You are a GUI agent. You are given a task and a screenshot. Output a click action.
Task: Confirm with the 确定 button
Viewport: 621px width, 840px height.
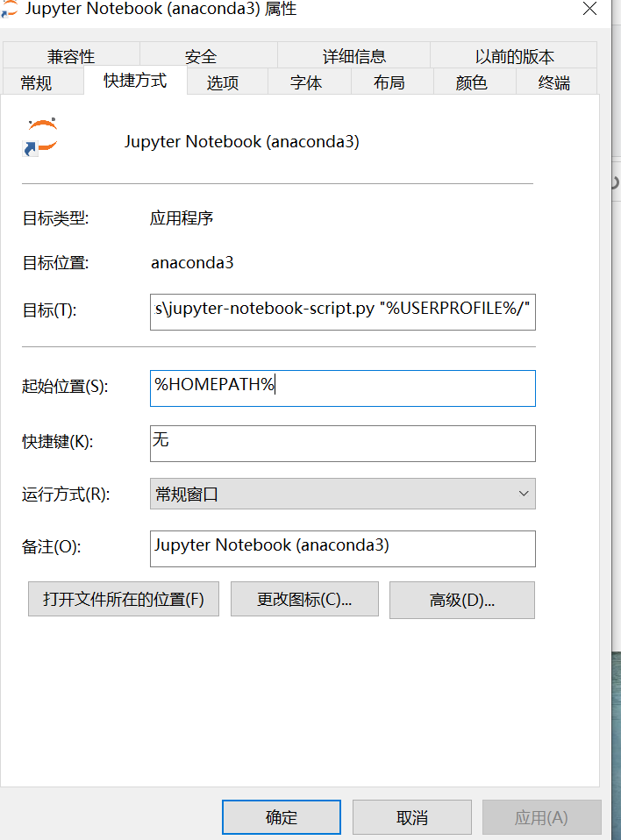pyautogui.click(x=282, y=817)
